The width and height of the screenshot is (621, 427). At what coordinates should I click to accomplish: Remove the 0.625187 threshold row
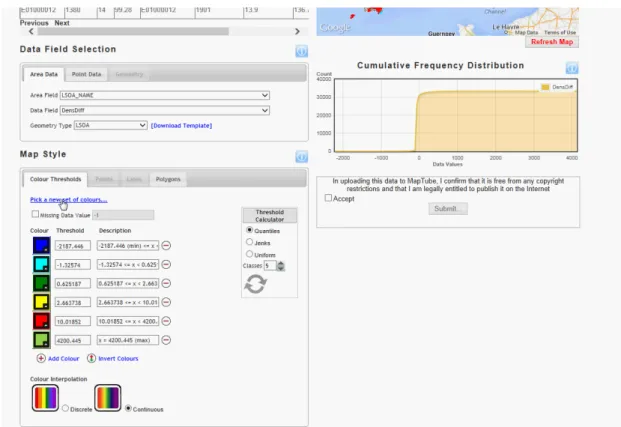(166, 283)
